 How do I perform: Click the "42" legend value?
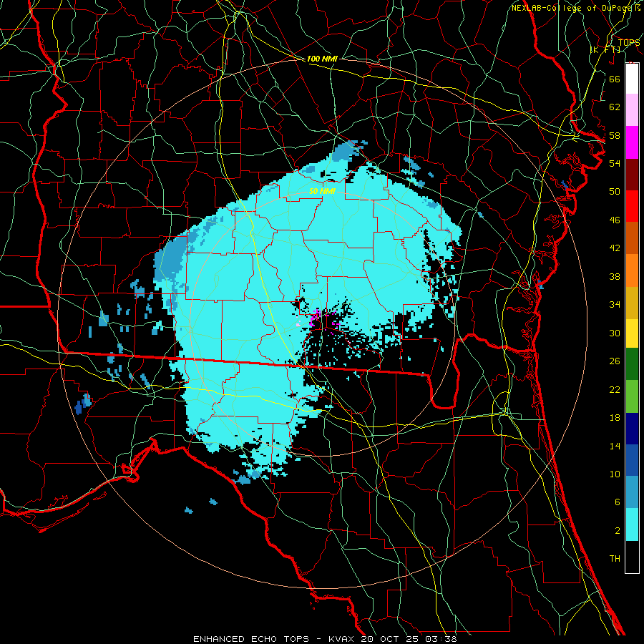[x=615, y=248]
